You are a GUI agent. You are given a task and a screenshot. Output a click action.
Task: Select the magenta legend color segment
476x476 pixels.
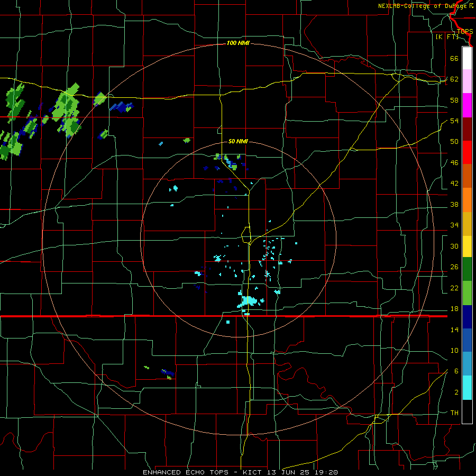coord(467,105)
